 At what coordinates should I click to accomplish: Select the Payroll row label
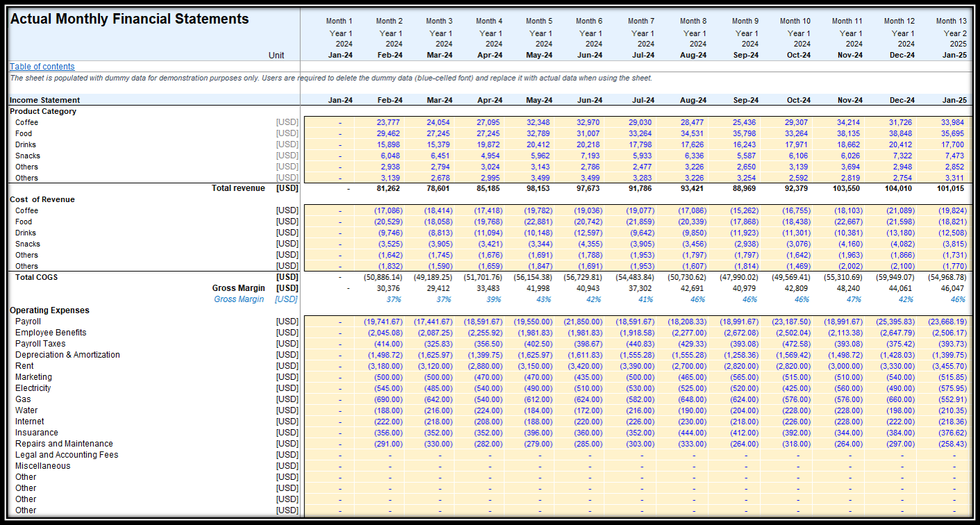28,322
